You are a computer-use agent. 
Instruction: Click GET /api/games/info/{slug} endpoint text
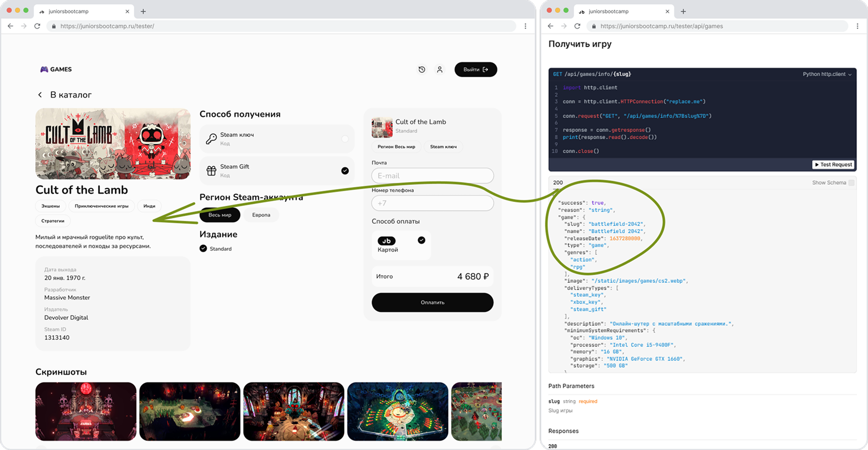click(x=592, y=74)
